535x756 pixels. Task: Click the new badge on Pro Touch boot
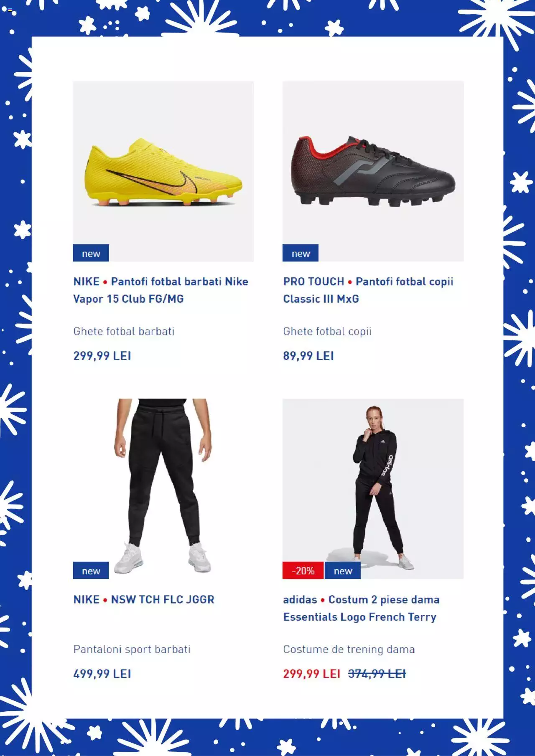(301, 253)
